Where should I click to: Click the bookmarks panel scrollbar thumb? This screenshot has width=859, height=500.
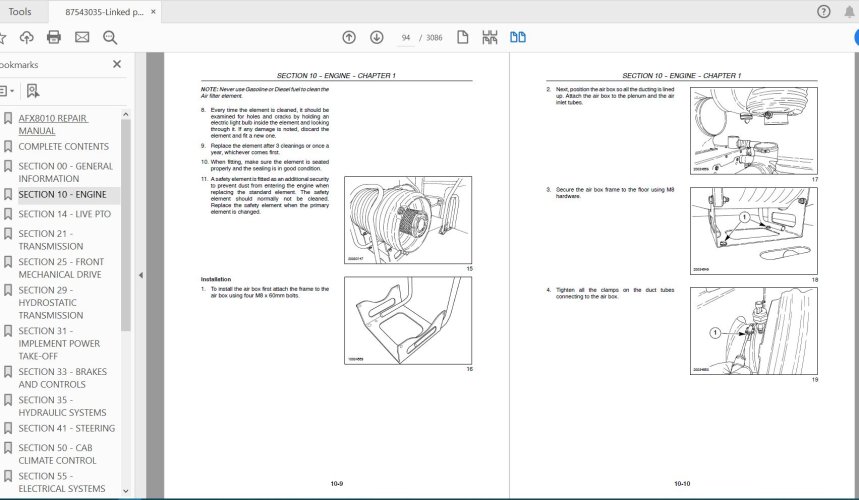(x=125, y=225)
